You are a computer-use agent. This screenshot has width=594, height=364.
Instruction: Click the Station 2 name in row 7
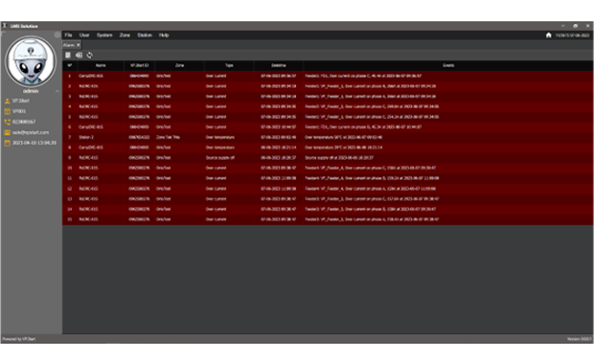pyautogui.click(x=86, y=137)
